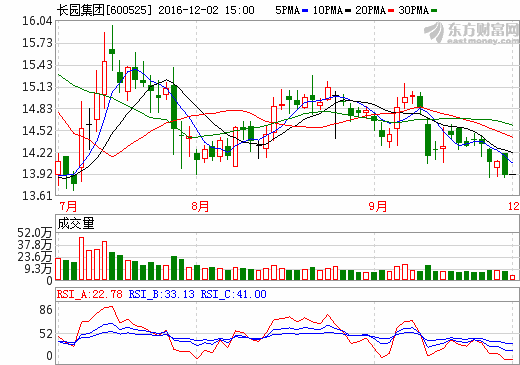The height and width of the screenshot is (365, 520).
Task: Click the 86 RSI axis label
Action: pyautogui.click(x=46, y=310)
